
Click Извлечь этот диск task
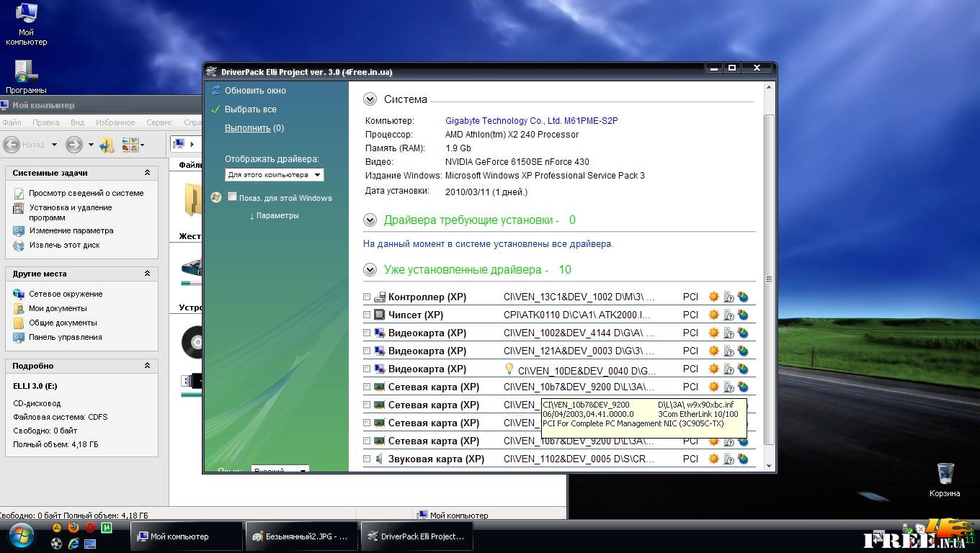pyautogui.click(x=64, y=245)
